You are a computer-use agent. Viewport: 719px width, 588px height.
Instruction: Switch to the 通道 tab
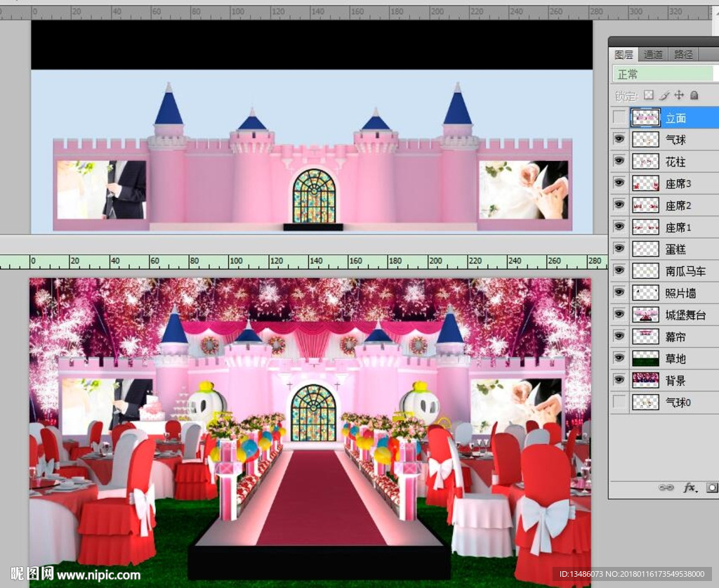coord(653,54)
